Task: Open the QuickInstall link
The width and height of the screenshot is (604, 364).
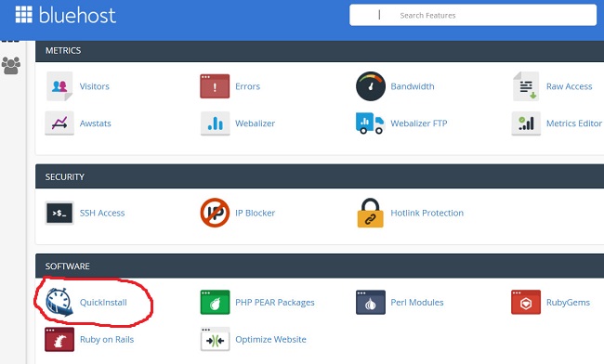Action: pyautogui.click(x=103, y=303)
